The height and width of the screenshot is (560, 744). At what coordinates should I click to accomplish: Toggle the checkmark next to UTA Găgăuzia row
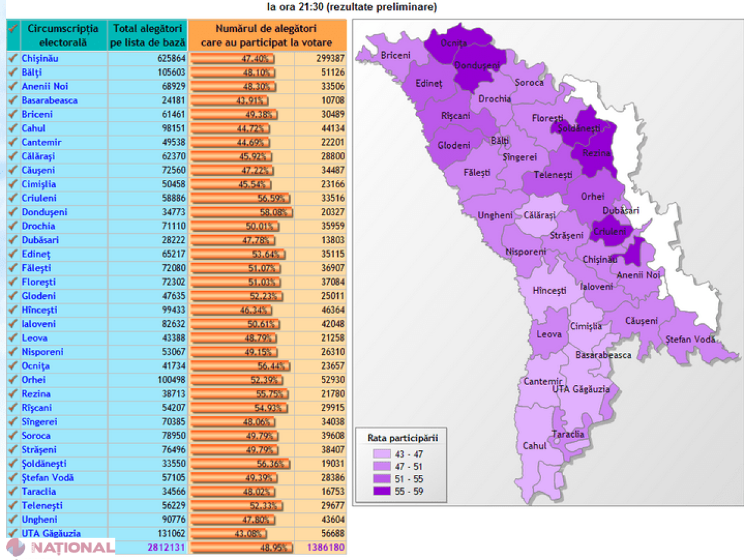tap(13, 533)
